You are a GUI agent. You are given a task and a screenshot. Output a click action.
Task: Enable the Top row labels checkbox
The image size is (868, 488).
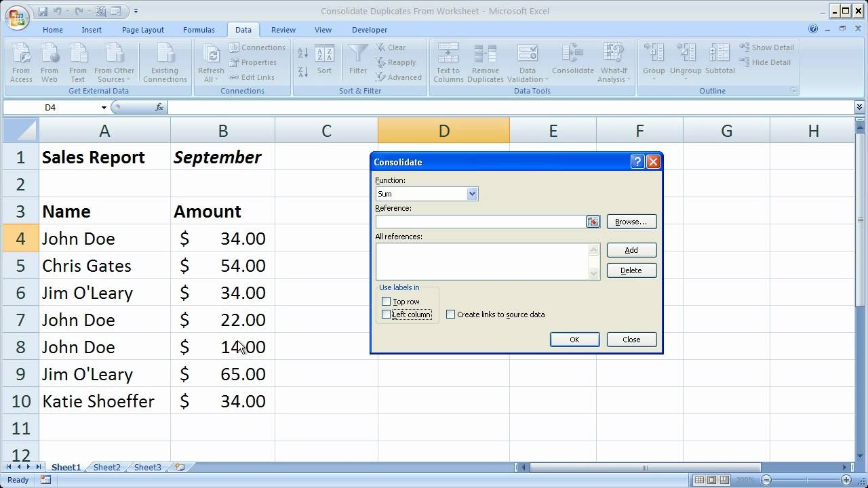[x=387, y=301]
